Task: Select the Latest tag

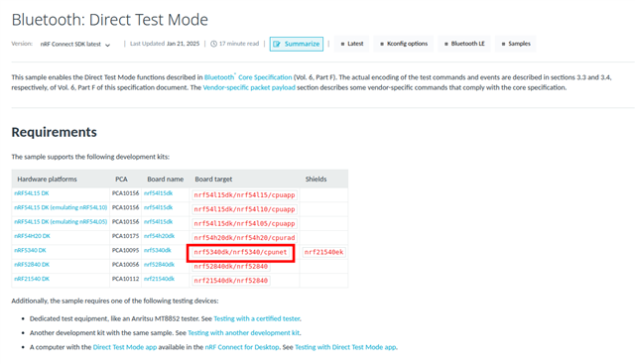Action: (x=352, y=44)
